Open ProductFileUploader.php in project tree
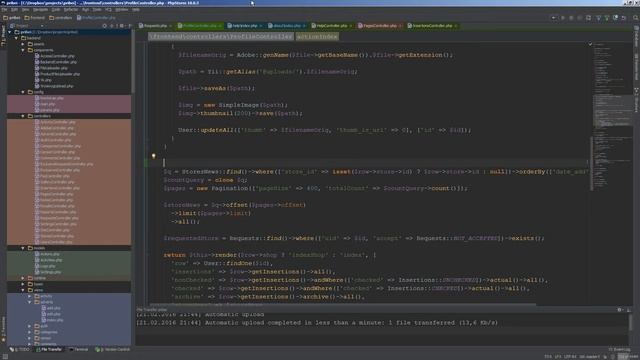Viewport: 640px width, 360px height. pyautogui.click(x=57, y=74)
